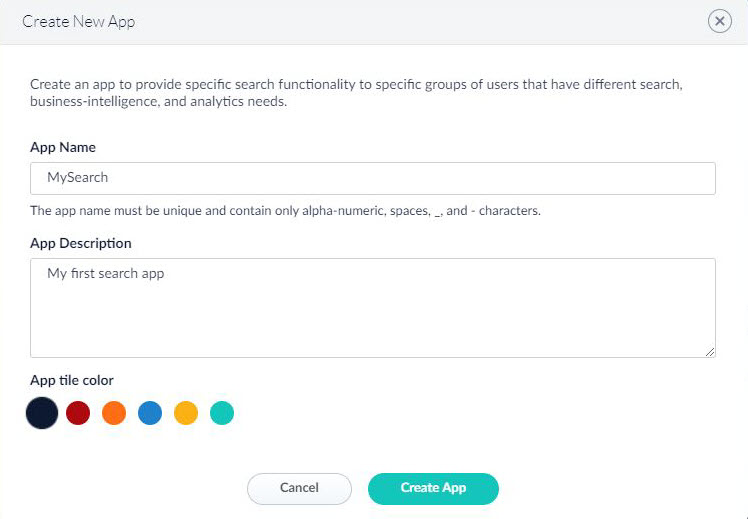
Task: Click the Create New App title
Action: point(79,21)
